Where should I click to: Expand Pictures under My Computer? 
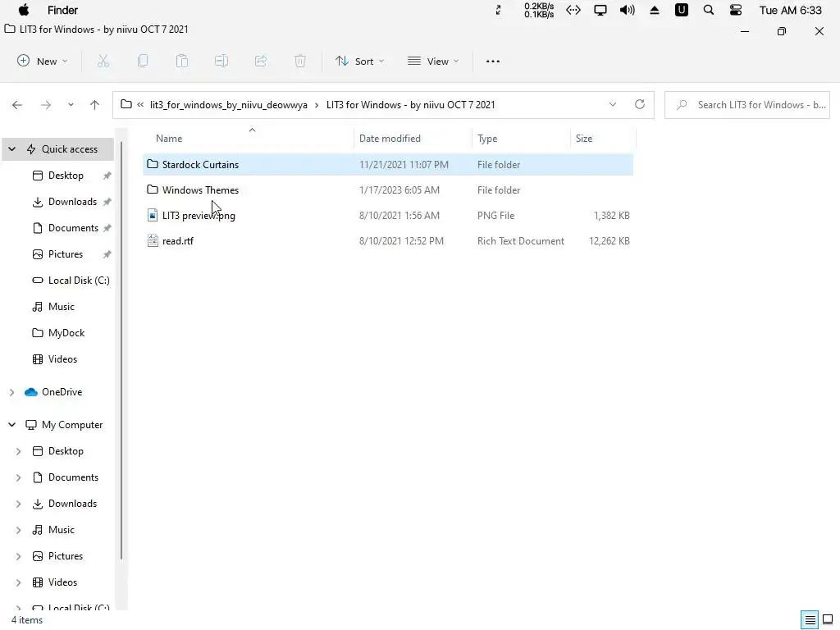point(18,556)
